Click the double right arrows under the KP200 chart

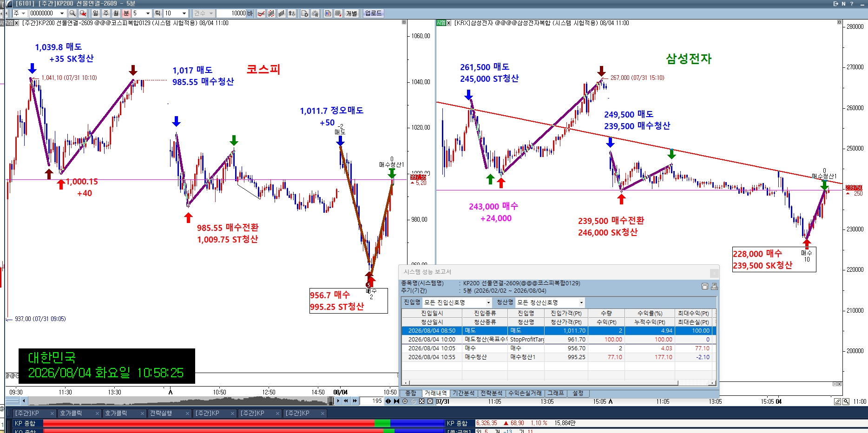(355, 400)
